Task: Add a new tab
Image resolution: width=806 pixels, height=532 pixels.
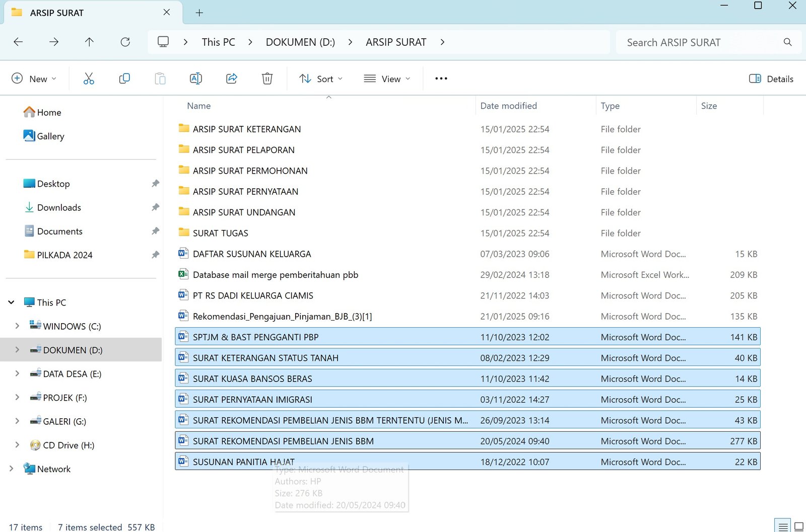Action: pyautogui.click(x=199, y=13)
